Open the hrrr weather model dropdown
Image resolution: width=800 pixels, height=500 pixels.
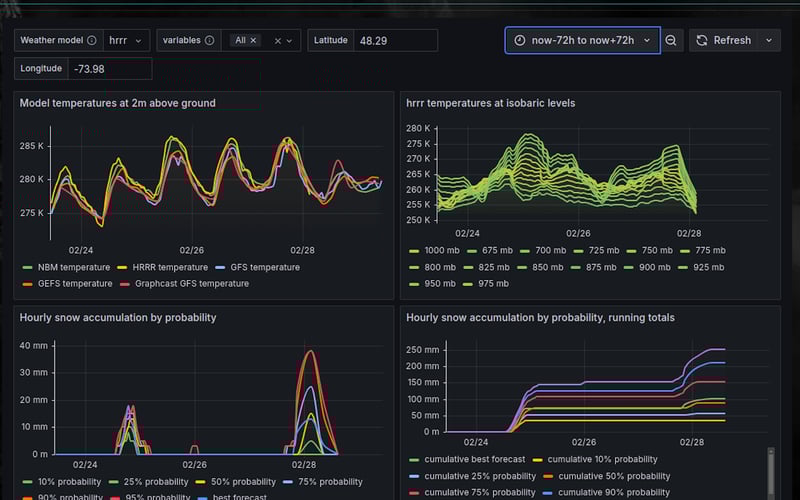(126, 40)
